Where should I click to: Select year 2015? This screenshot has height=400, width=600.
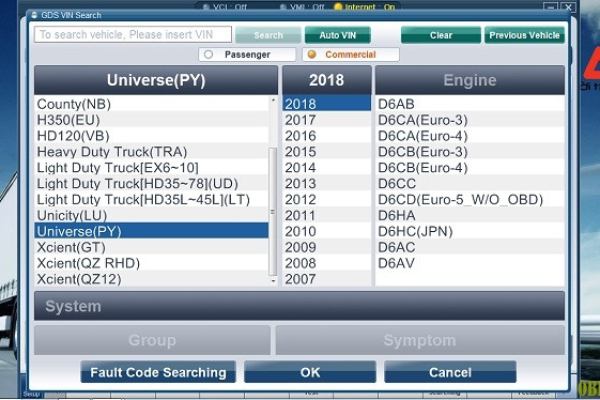[327, 152]
